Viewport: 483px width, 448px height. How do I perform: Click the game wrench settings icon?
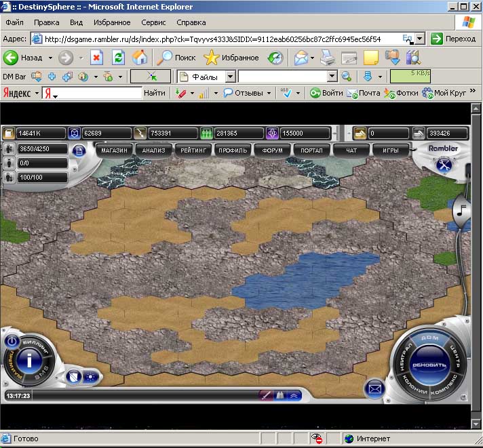click(444, 165)
